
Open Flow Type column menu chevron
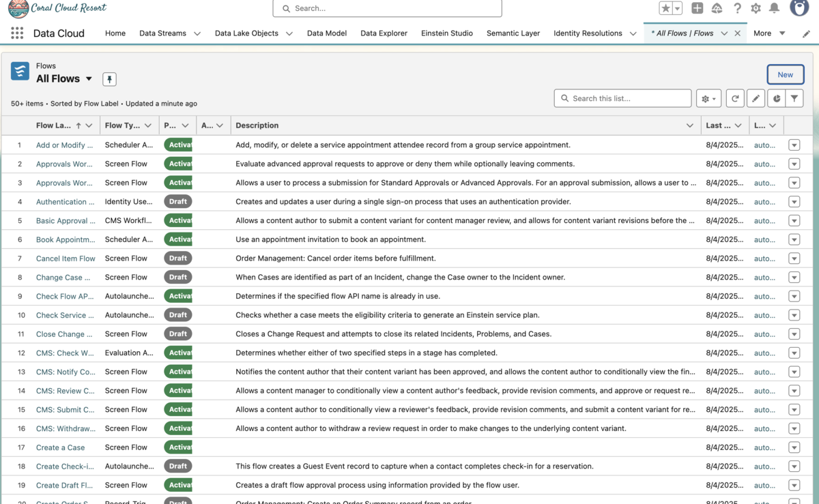pos(148,125)
